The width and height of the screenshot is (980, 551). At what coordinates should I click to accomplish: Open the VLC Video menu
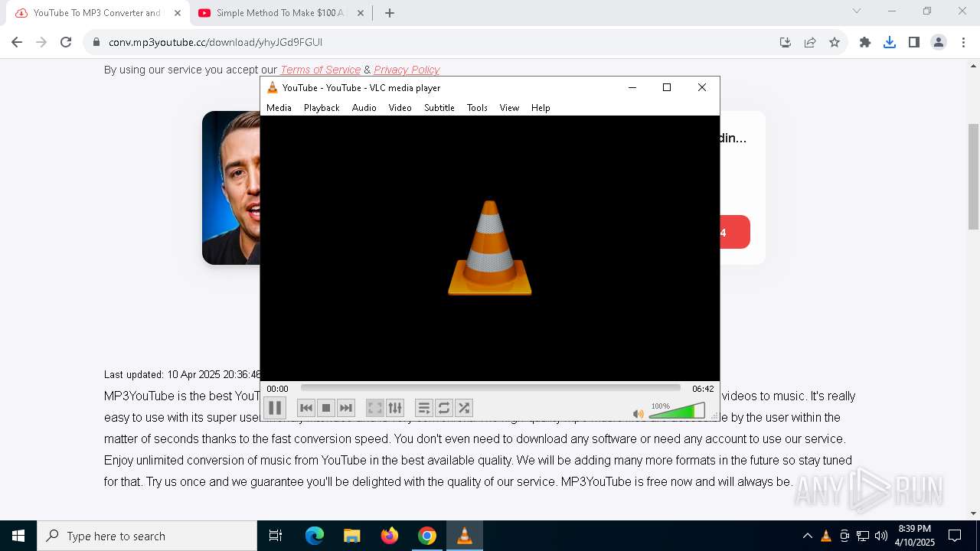[x=400, y=108]
